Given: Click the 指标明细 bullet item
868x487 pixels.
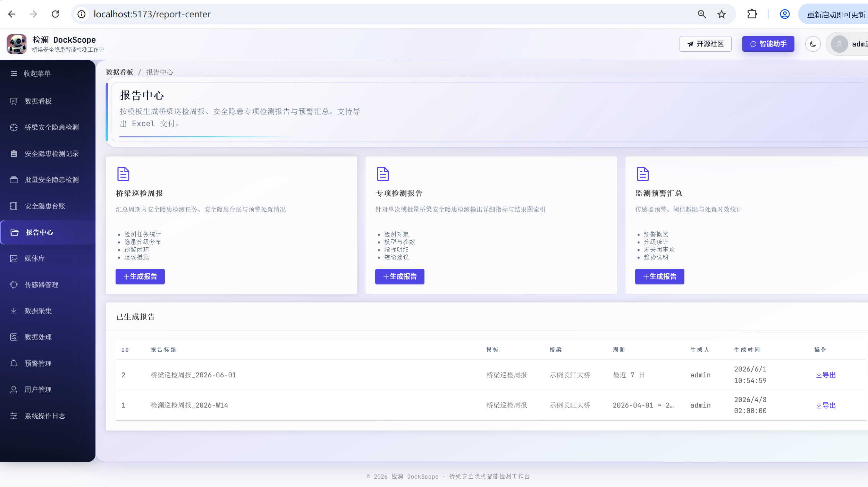Looking at the screenshot, I should click(396, 249).
